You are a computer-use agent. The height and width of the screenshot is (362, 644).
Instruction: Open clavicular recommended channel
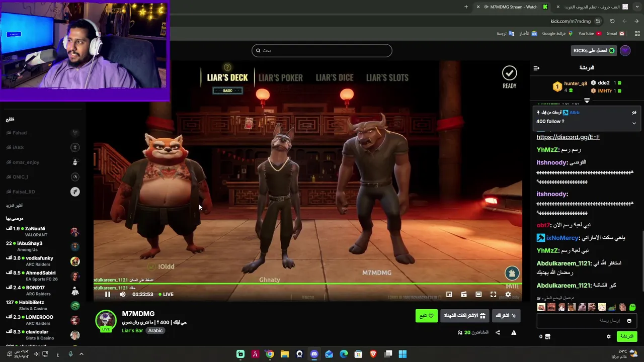click(x=43, y=335)
